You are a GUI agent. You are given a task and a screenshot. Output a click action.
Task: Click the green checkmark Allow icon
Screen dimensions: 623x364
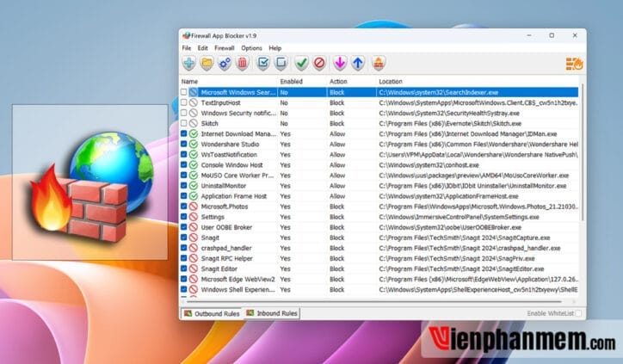pos(301,63)
